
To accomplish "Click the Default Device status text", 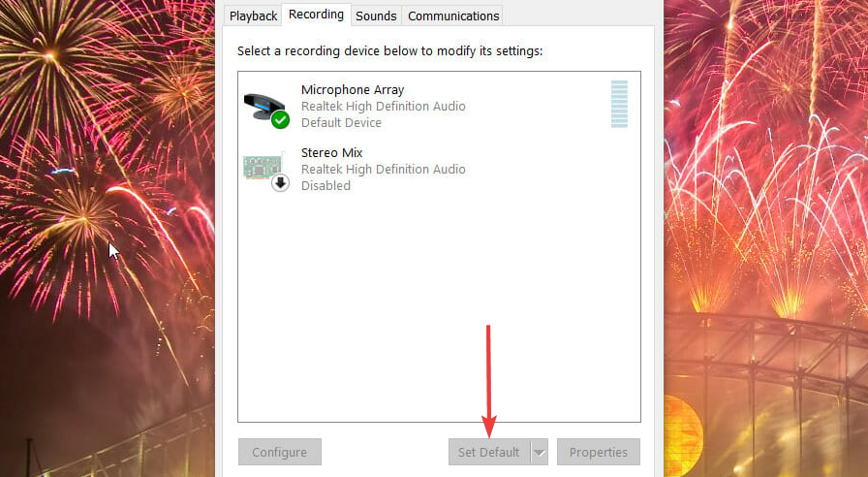I will tap(341, 122).
